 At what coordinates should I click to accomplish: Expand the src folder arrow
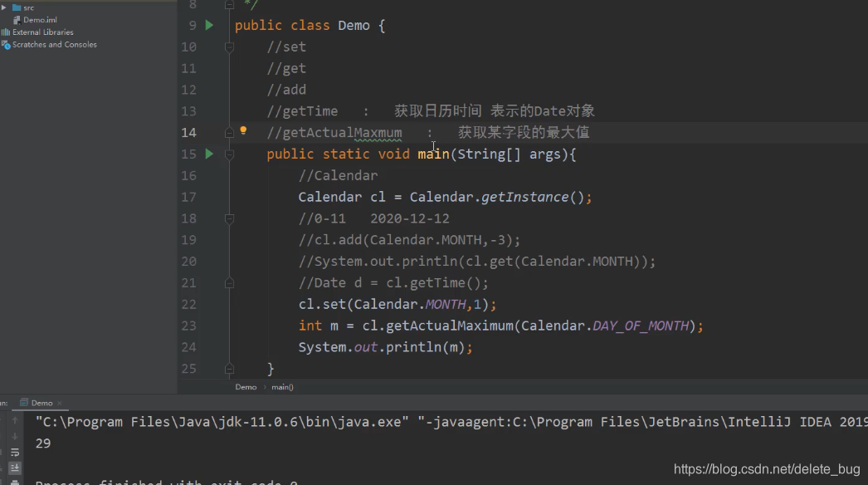point(4,7)
